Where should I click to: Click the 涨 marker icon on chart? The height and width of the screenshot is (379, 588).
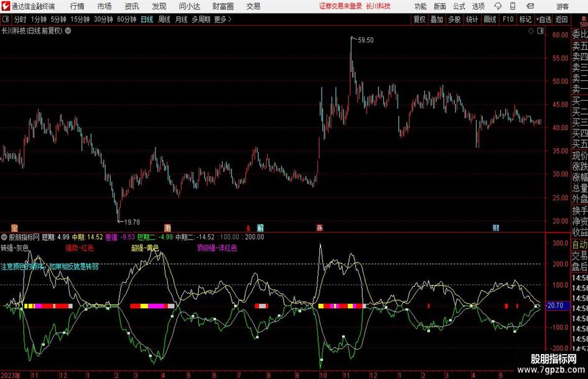319,228
